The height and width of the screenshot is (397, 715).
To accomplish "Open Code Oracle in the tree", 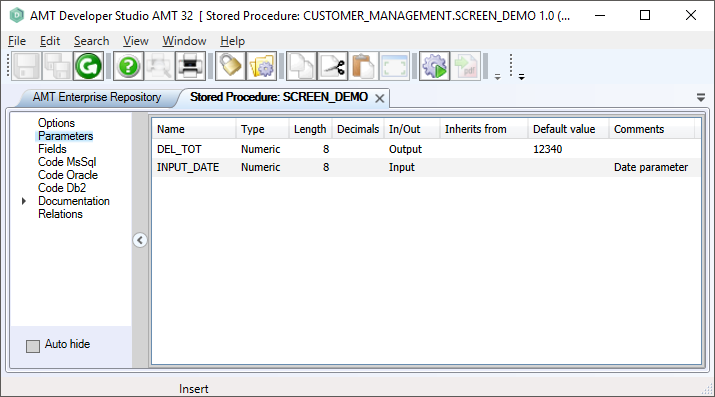I will [x=68, y=175].
